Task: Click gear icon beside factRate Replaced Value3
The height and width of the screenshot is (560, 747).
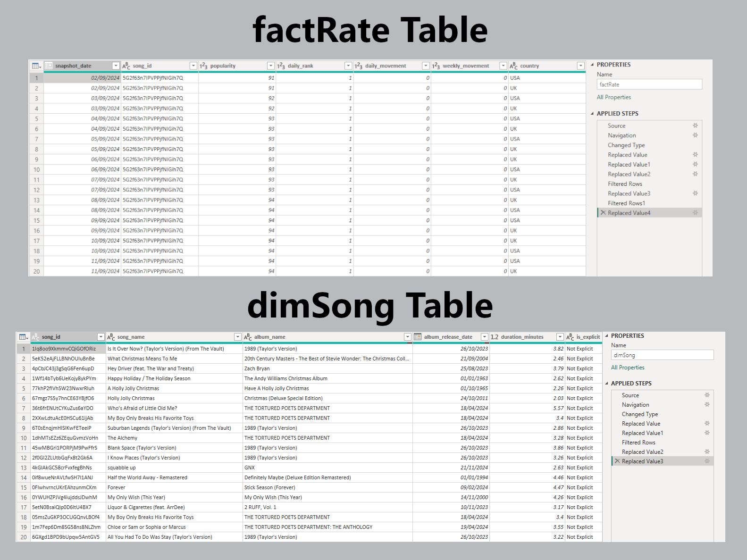Action: pos(695,193)
